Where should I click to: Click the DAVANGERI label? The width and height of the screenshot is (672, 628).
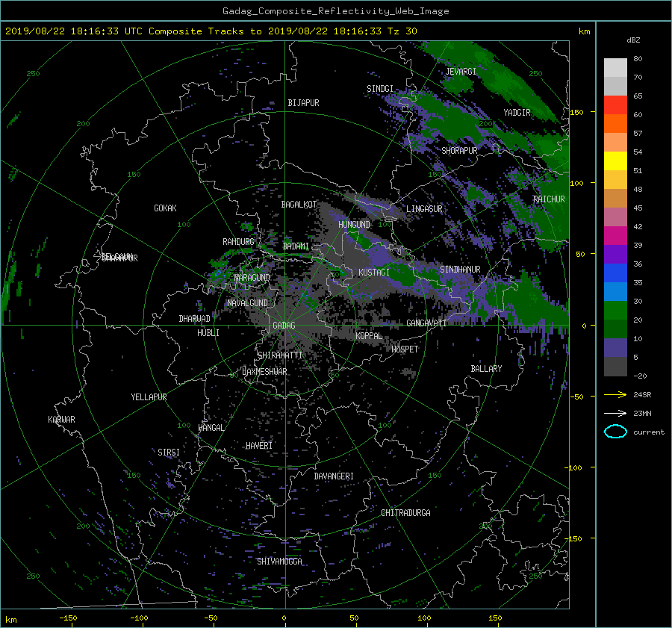pos(334,476)
